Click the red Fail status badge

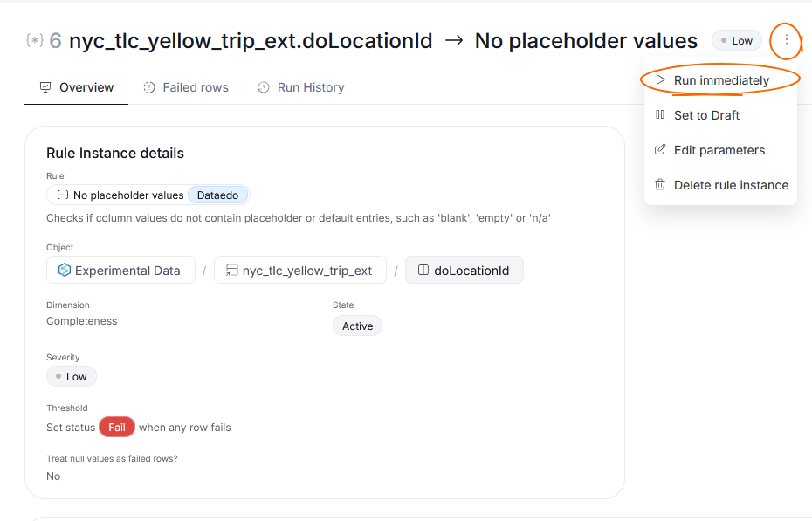pos(116,427)
